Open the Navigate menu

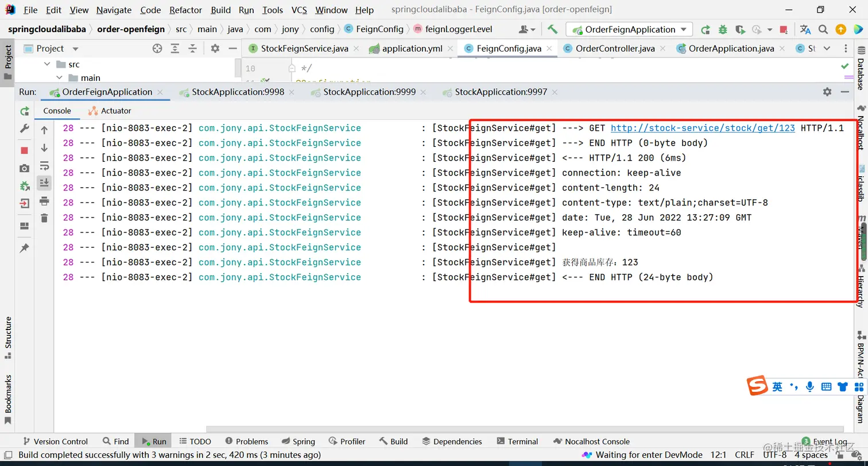click(114, 10)
